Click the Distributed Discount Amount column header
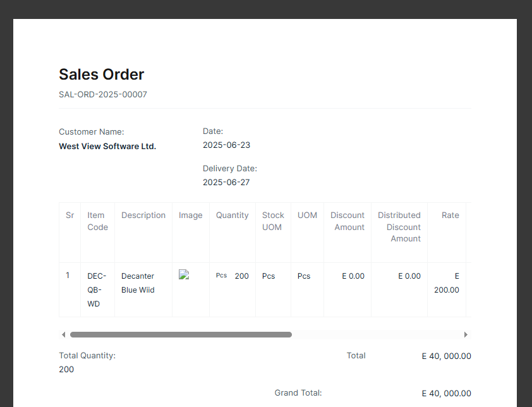 coord(399,227)
